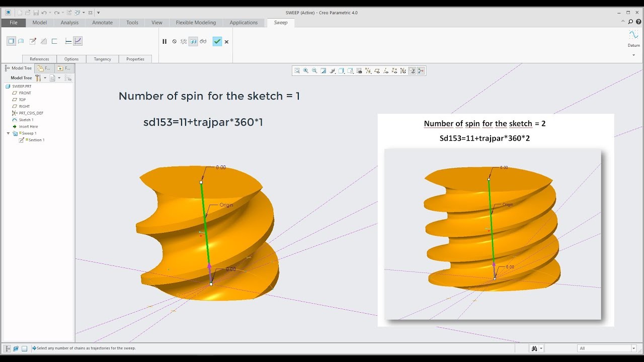The image size is (644, 362).
Task: Open the datum display filters icon
Action: (368, 71)
